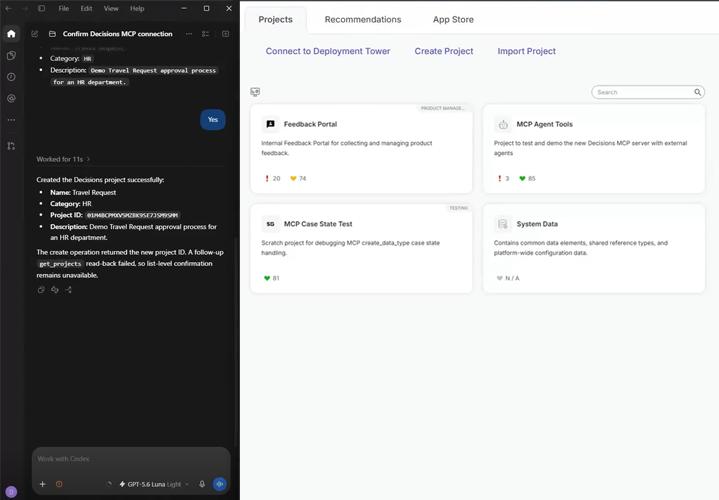The image size is (719, 500).
Task: Click the orange warning icon in composer
Action: pyautogui.click(x=59, y=484)
